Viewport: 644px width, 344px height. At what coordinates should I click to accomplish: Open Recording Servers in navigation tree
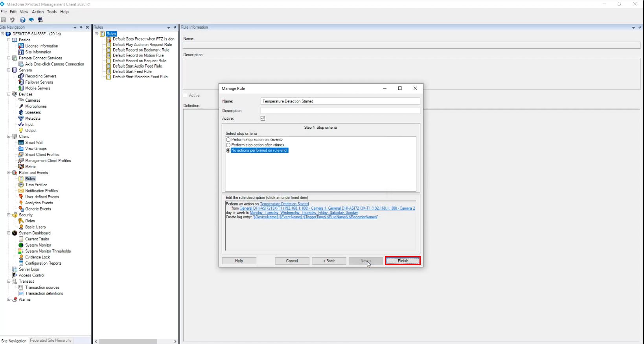point(40,76)
